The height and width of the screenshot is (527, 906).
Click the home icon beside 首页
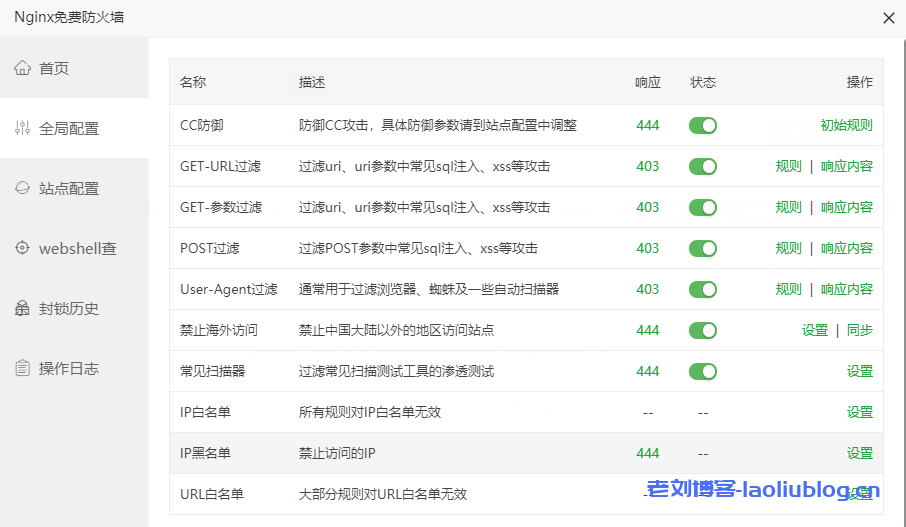click(22, 68)
